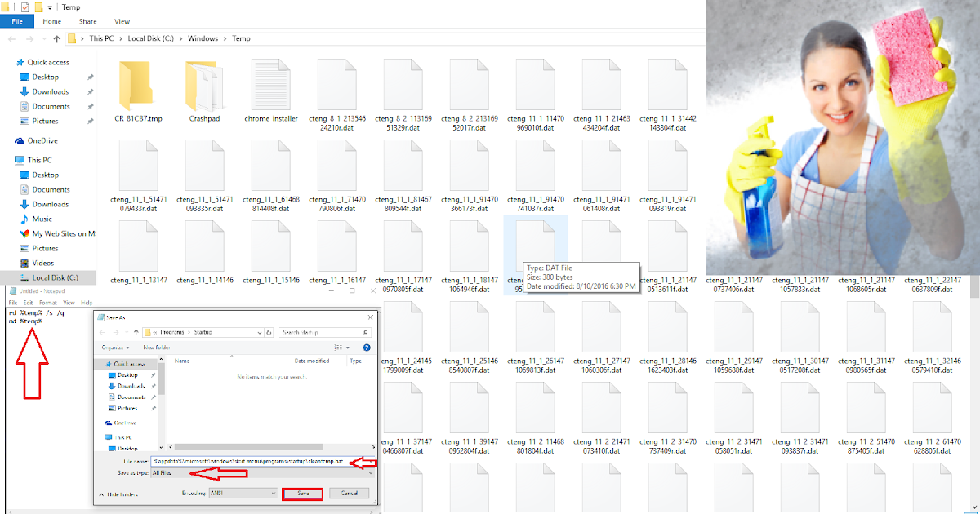Click the change view icon beside Help
The width and height of the screenshot is (980, 514).
tap(338, 347)
